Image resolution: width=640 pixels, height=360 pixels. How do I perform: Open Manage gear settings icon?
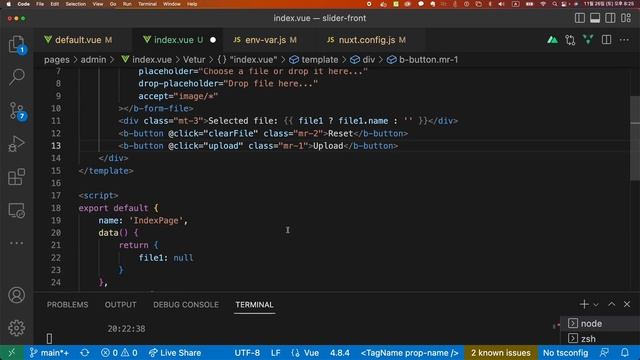point(16,328)
